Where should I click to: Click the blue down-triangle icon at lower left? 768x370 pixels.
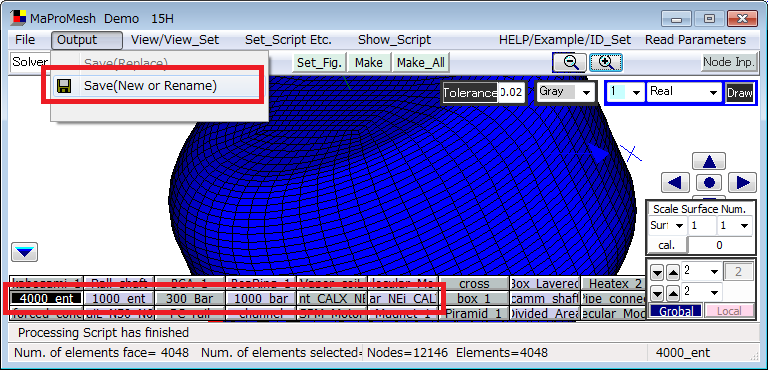[x=24, y=252]
